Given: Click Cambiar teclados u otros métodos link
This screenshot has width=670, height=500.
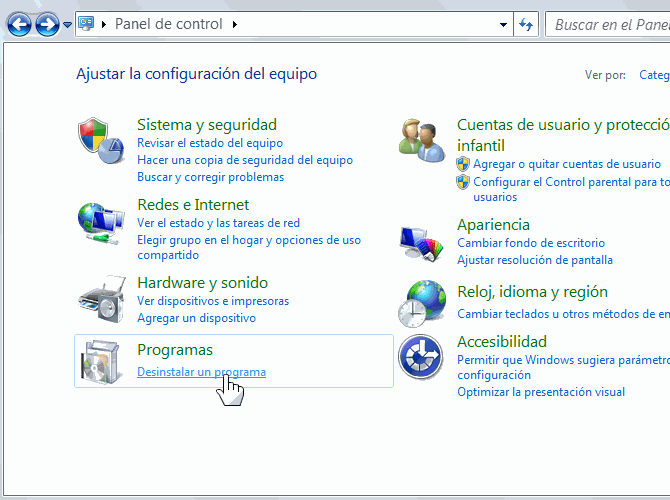Looking at the screenshot, I should click(563, 314).
